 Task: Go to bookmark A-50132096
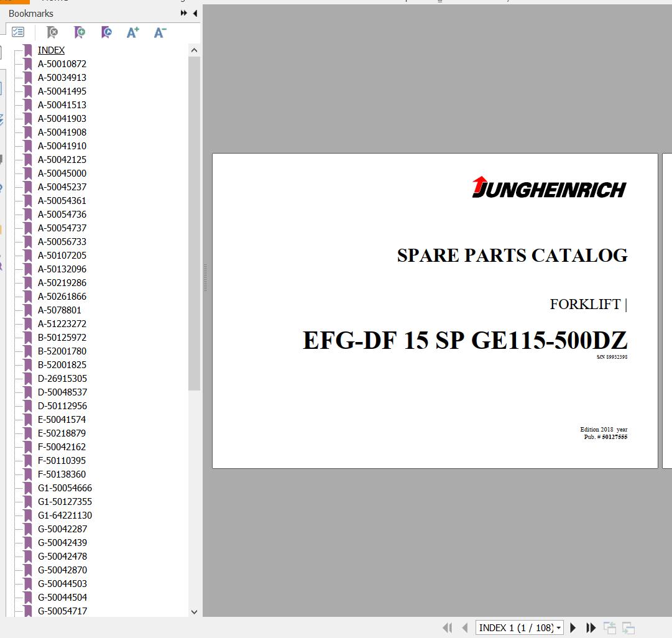tap(62, 269)
